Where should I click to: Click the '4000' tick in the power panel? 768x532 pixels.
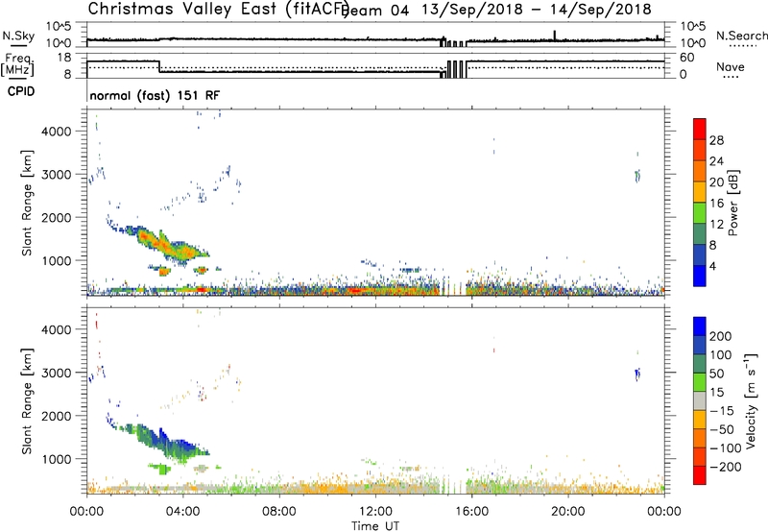coord(57,132)
